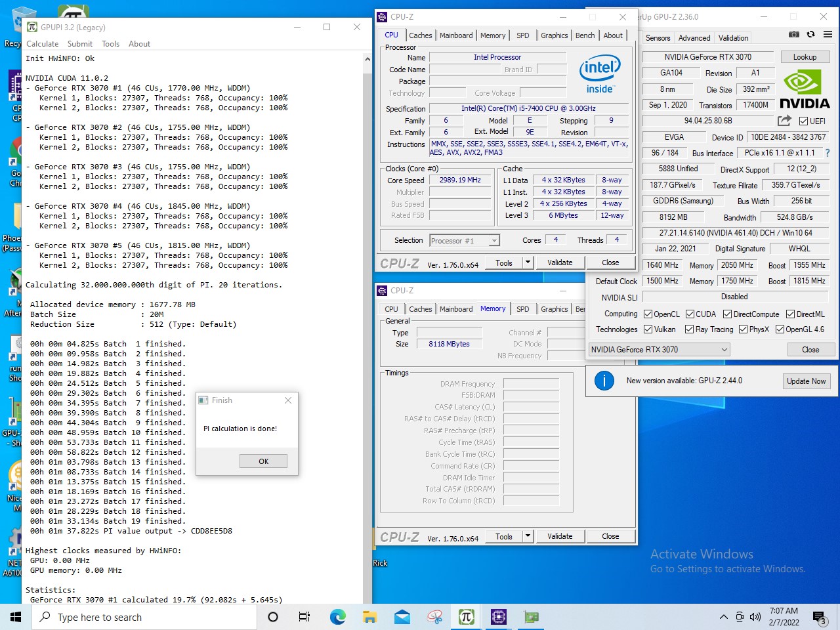The image size is (840, 630).
Task: Click the Windows taskbar search box
Action: click(144, 617)
